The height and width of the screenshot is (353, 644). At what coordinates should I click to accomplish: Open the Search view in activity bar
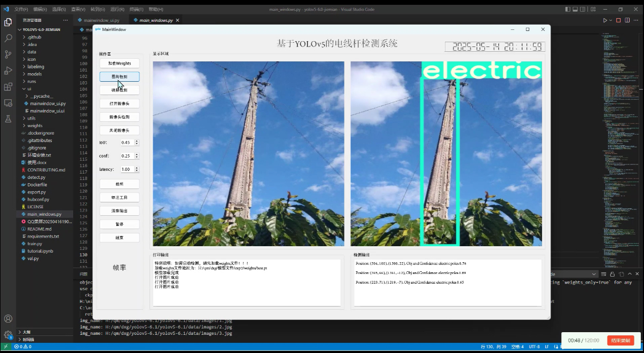click(x=8, y=38)
